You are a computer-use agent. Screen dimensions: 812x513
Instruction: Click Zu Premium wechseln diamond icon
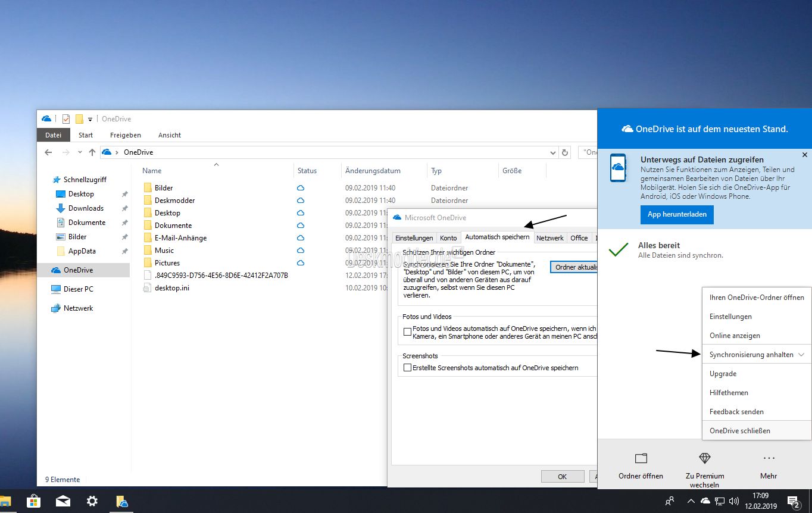pos(705,458)
